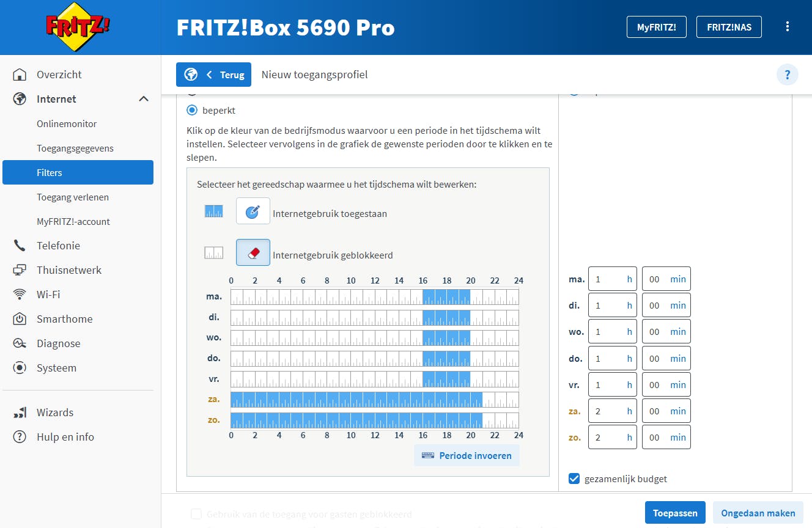
Task: Click 'Ongedaan maken' to undo changes
Action: tap(758, 513)
